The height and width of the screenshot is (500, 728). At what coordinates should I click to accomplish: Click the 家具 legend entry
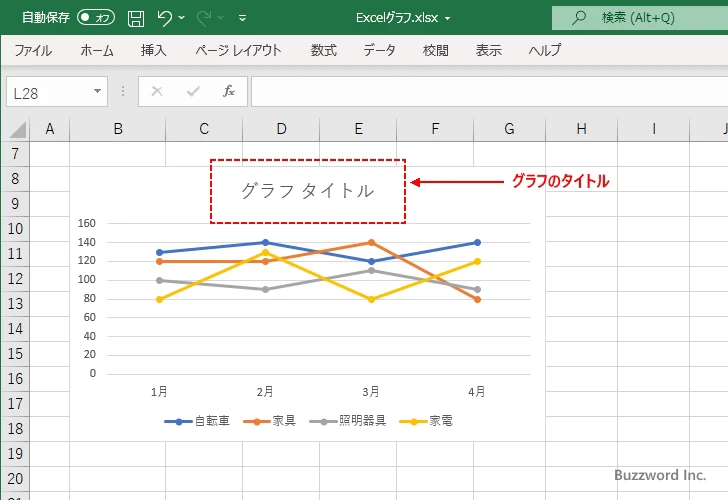[270, 421]
